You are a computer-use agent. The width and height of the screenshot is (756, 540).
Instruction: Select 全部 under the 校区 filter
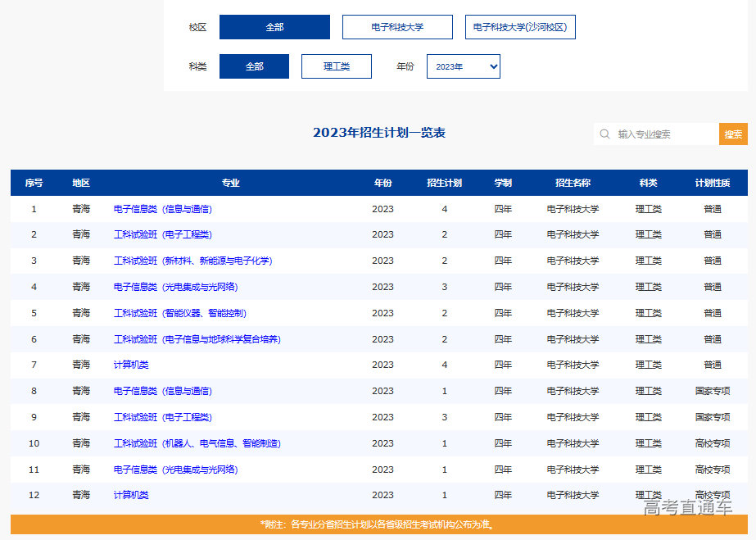click(x=274, y=26)
